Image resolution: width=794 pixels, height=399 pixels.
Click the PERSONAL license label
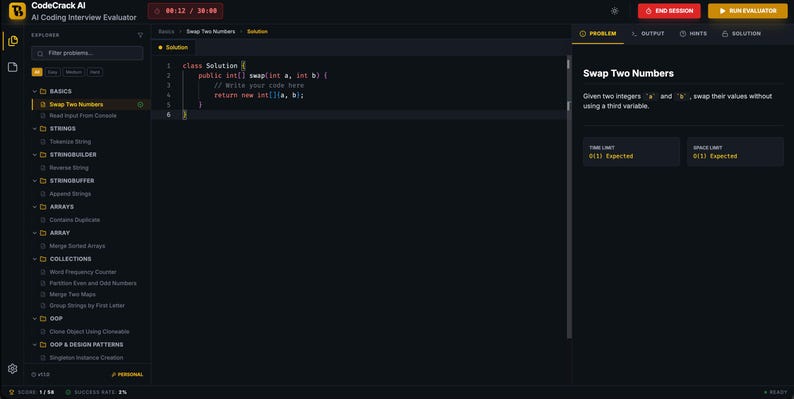click(x=130, y=375)
